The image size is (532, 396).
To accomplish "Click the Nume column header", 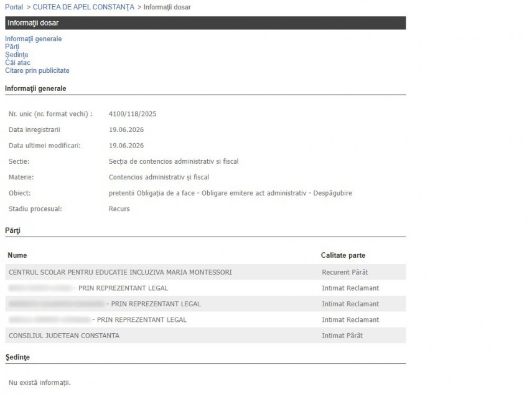I will tap(17, 255).
